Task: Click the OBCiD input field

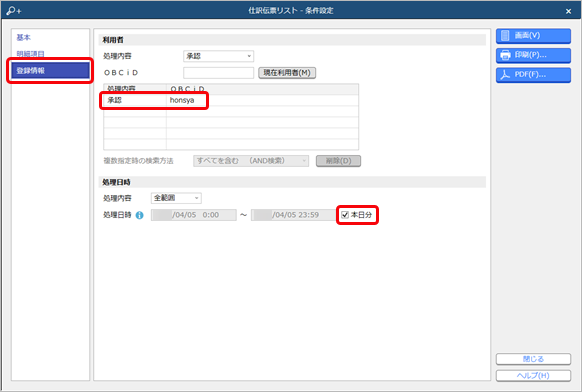Action: pos(219,73)
